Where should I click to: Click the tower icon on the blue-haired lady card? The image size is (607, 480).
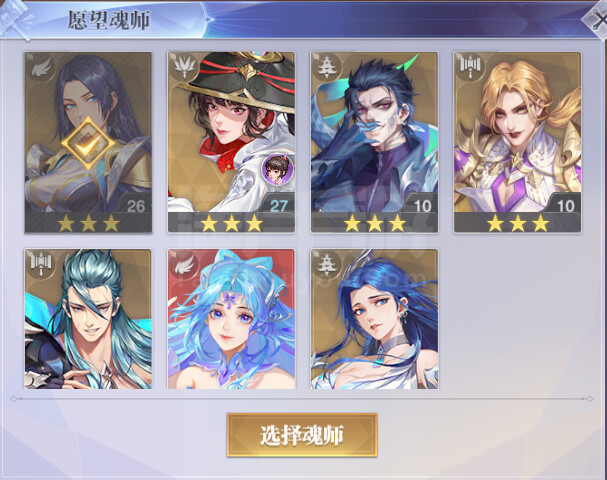click(328, 264)
